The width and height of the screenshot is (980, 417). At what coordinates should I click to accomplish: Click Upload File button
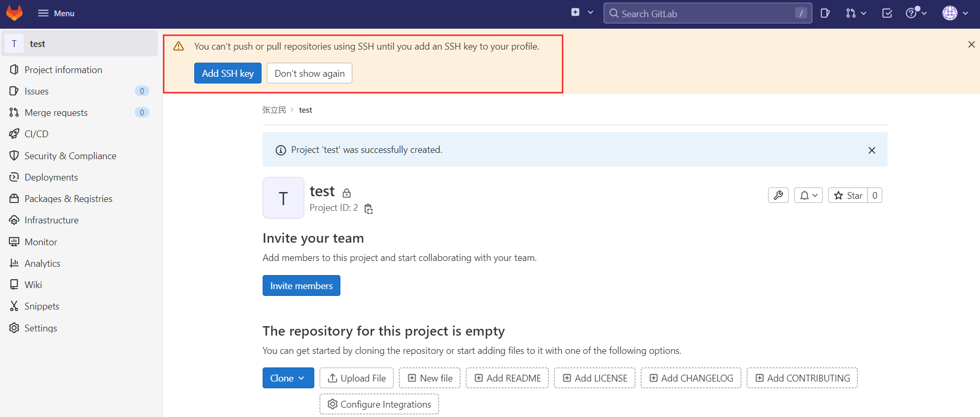tap(357, 378)
